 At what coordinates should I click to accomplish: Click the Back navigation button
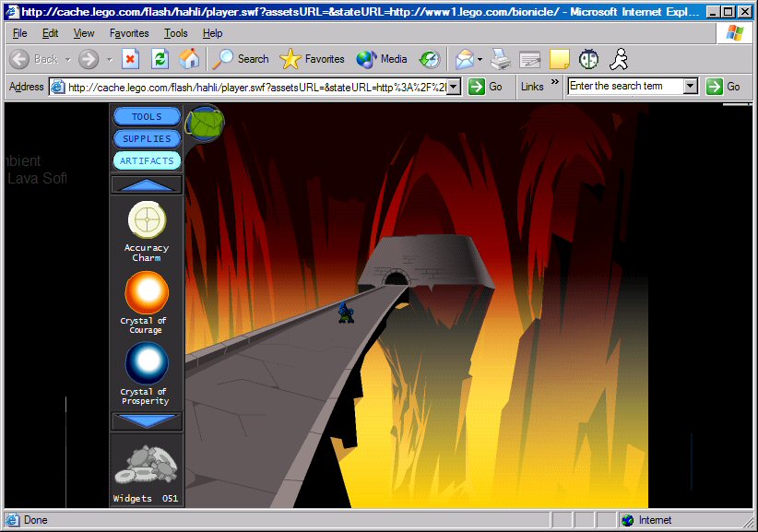pyautogui.click(x=34, y=59)
